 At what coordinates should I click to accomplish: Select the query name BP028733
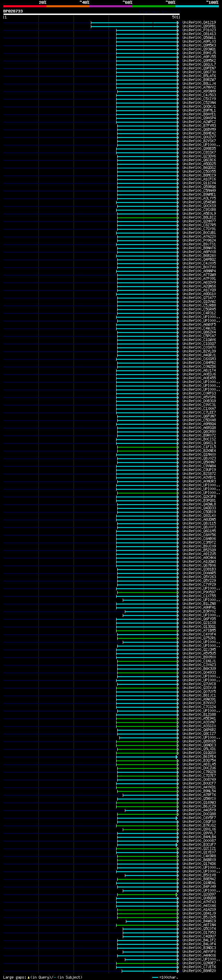[13, 11]
